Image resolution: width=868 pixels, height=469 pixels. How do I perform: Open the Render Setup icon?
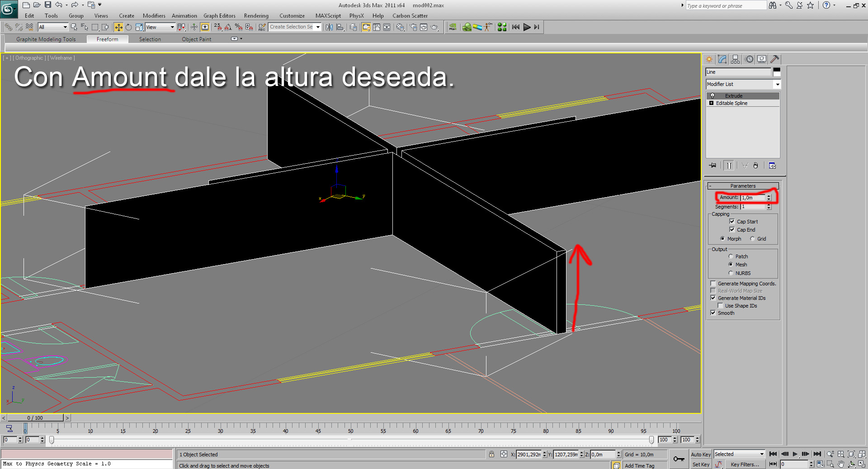tap(414, 27)
